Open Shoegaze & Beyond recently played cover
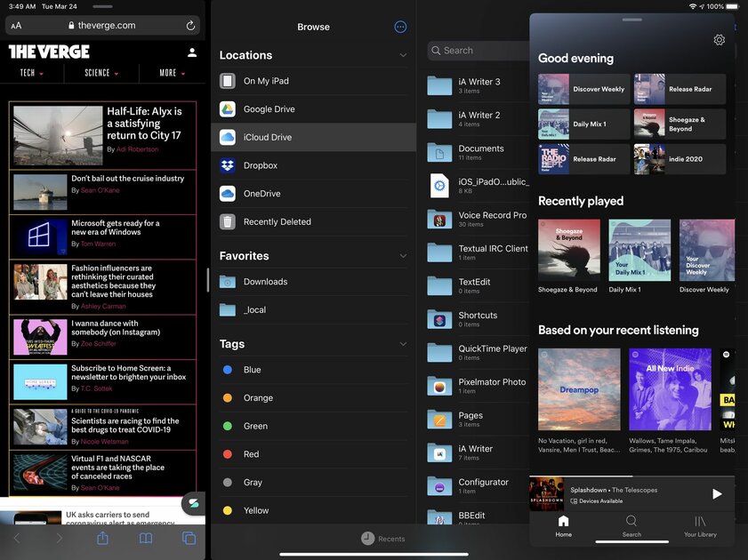Screen dimensions: 748x560 coord(569,250)
